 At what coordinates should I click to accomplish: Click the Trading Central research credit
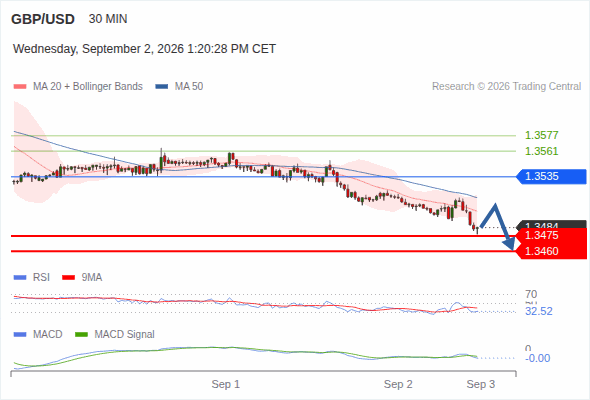point(506,87)
